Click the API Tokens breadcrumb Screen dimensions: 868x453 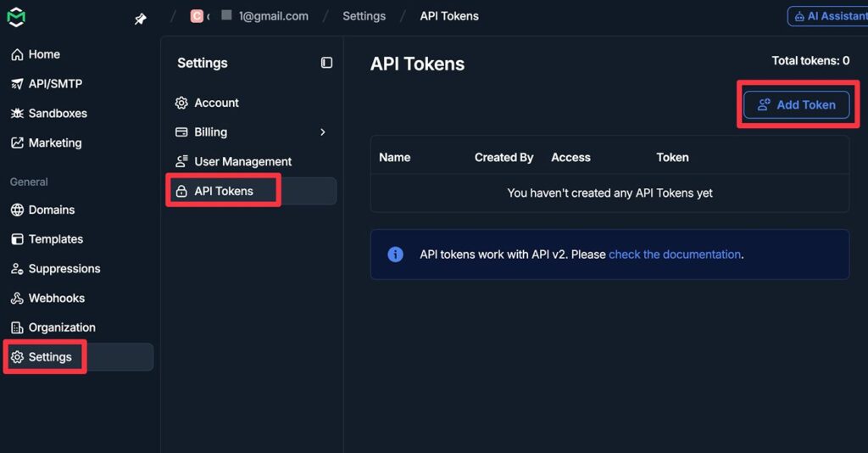pos(449,16)
